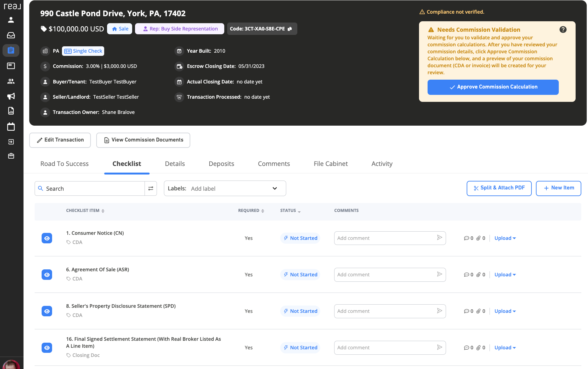Open the megaphone announcements sidebar icon
This screenshot has width=588, height=369.
pos(11,96)
